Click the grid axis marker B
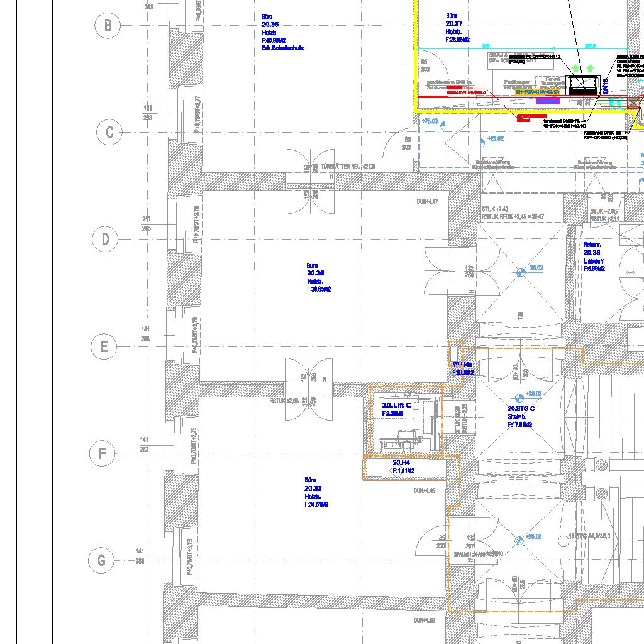644x644 pixels. (x=108, y=26)
